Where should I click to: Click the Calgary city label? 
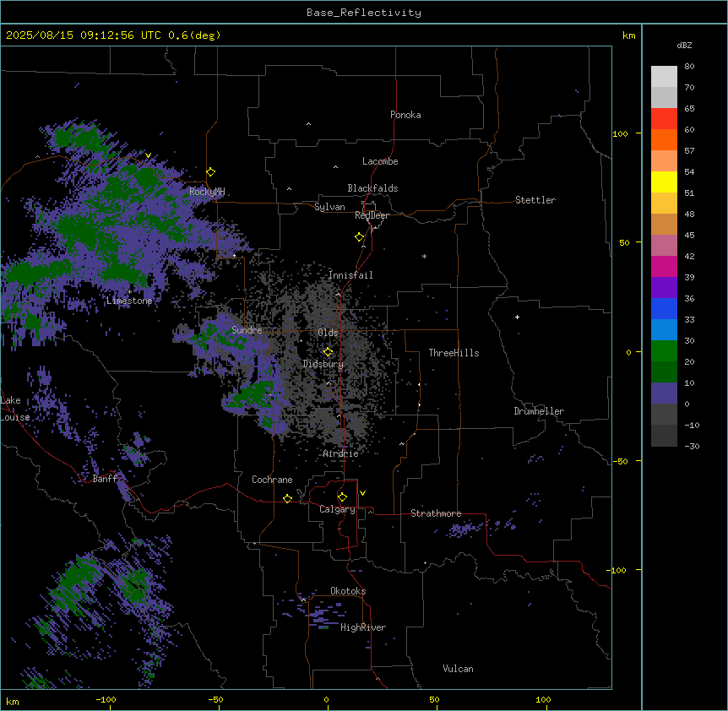pos(338,509)
